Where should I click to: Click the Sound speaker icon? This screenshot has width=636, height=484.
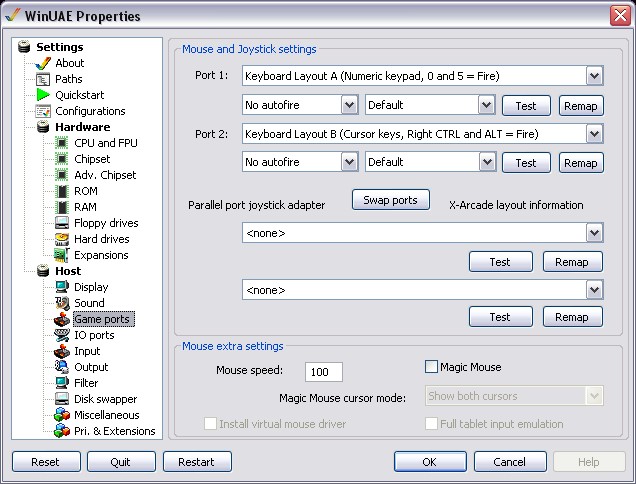(x=62, y=303)
